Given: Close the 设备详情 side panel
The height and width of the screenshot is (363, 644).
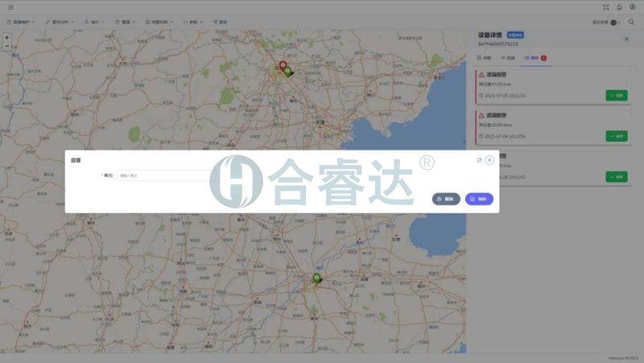Looking at the screenshot, I should coord(626,39).
